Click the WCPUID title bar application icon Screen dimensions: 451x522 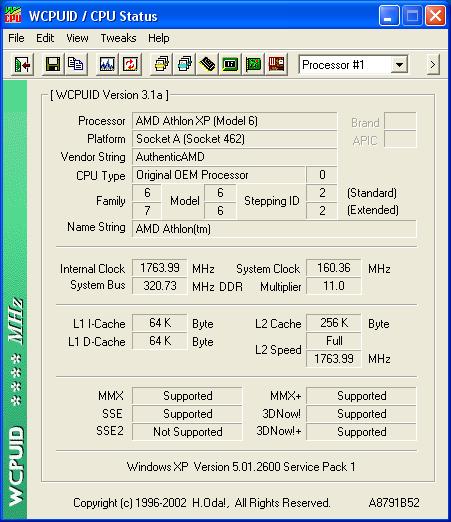tap(13, 15)
